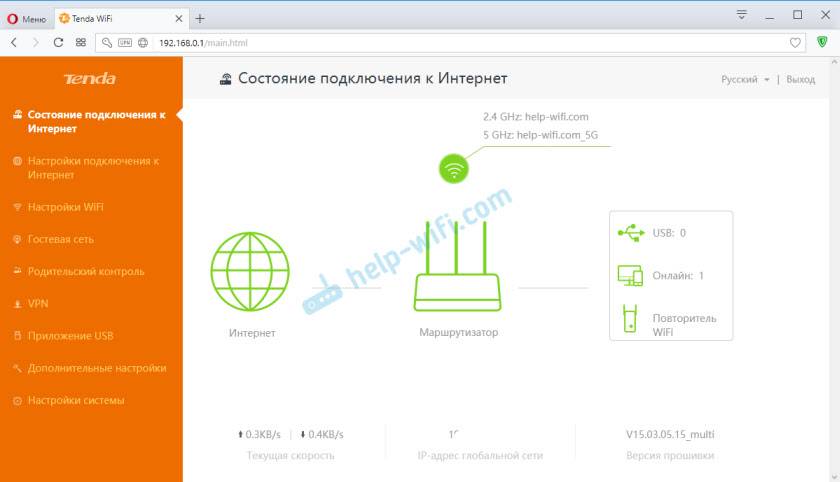Click the wrench icon beside Дополнительные настройки

click(x=17, y=368)
